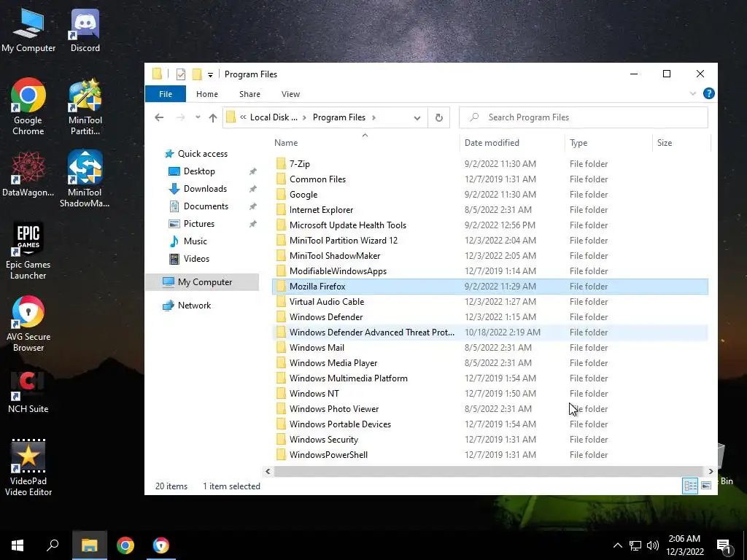
Task: Open AVG Secure Browser desktop shortcut
Action: [x=28, y=324]
